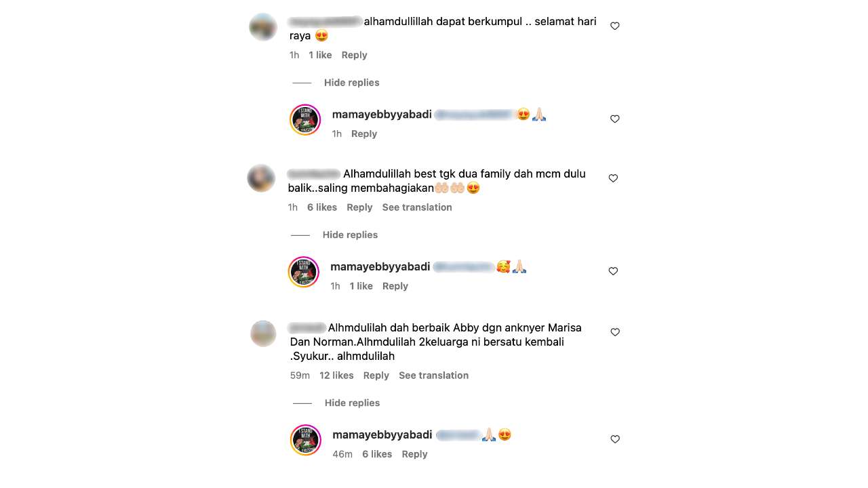Hide replies under 'Syukur.. alhmdulilah' comment
Screen dimensions: 868x488
pyautogui.click(x=352, y=403)
